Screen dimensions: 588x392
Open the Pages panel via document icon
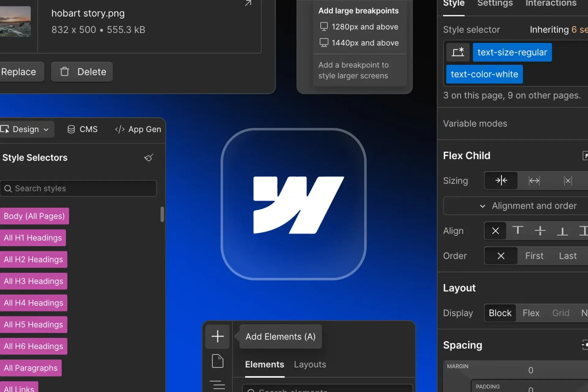[x=217, y=361]
